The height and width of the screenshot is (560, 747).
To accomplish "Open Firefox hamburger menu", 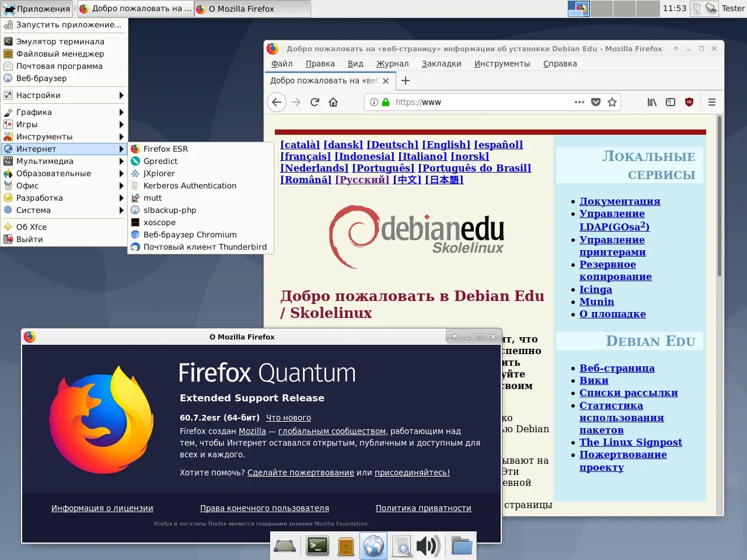I will click(x=712, y=102).
